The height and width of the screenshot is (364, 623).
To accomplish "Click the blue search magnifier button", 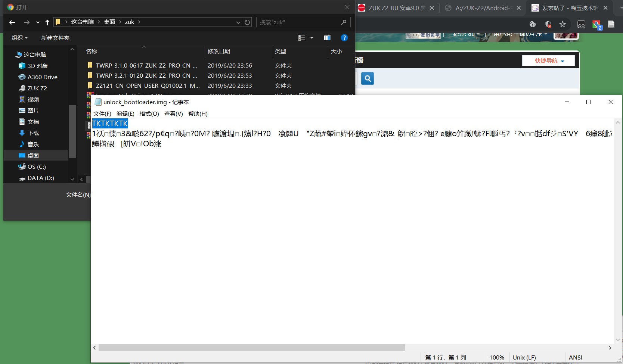I will click(368, 78).
